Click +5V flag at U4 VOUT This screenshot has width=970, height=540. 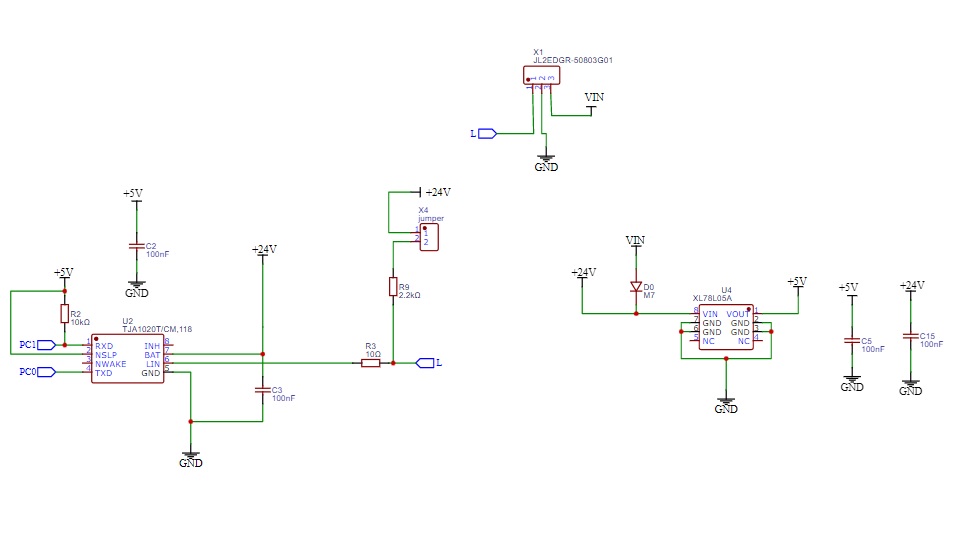pos(797,283)
